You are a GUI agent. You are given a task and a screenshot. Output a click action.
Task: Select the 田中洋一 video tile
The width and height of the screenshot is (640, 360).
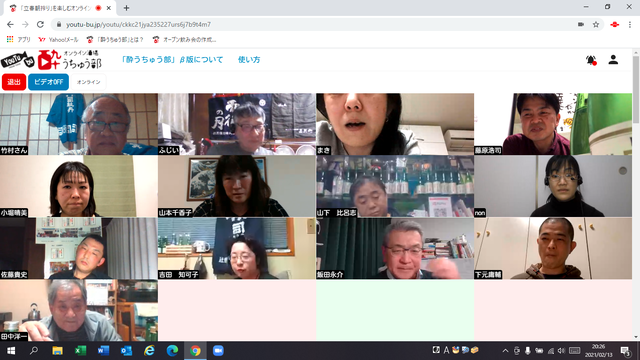point(79,310)
